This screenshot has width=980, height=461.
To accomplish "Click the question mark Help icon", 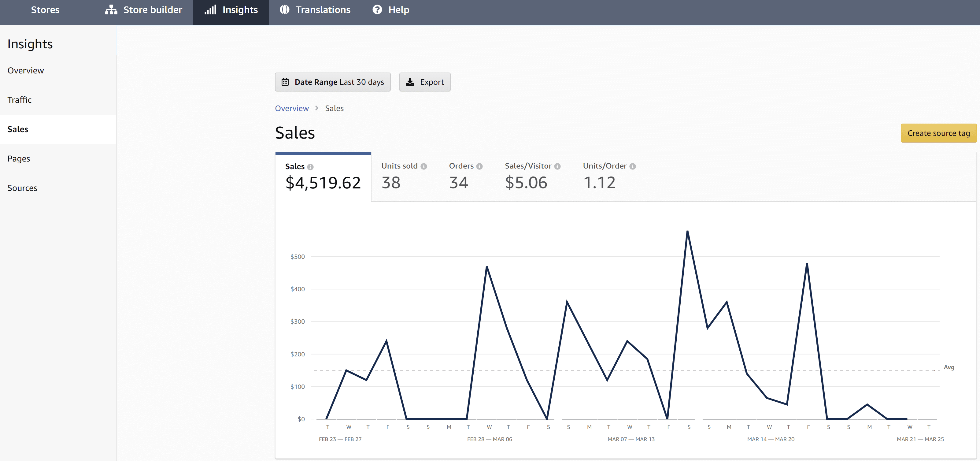I will [x=377, y=9].
